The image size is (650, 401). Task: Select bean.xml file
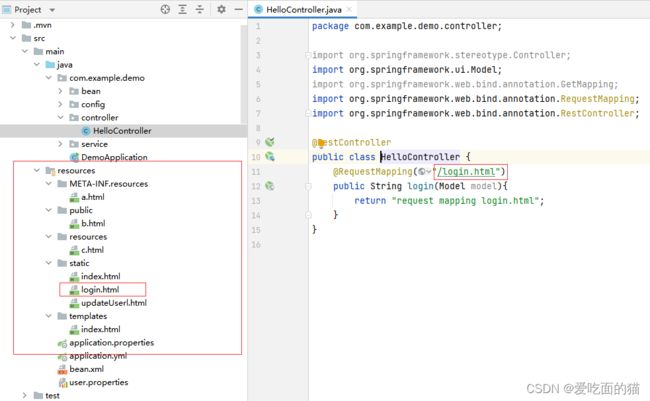pos(86,369)
